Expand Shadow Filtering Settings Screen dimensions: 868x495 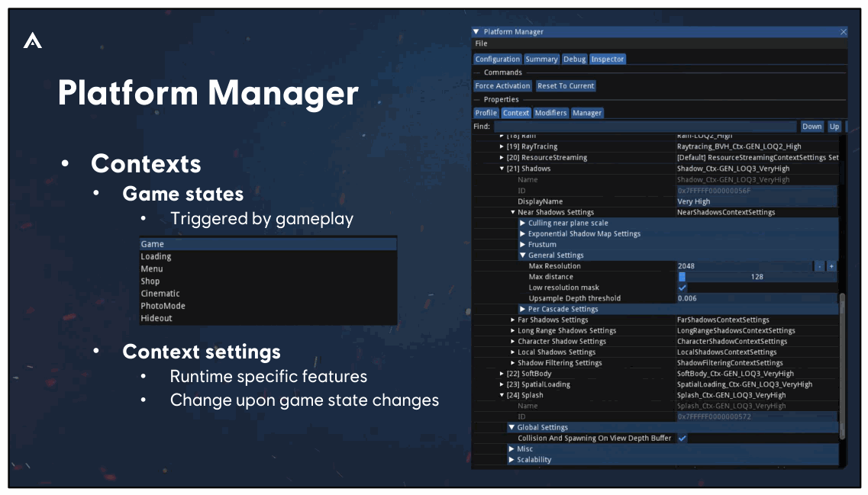tap(512, 363)
